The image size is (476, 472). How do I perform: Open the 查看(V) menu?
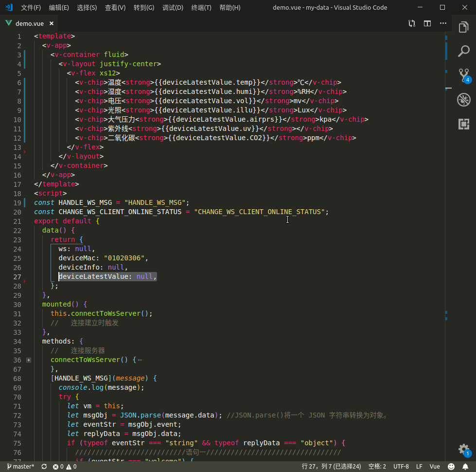tap(115, 8)
